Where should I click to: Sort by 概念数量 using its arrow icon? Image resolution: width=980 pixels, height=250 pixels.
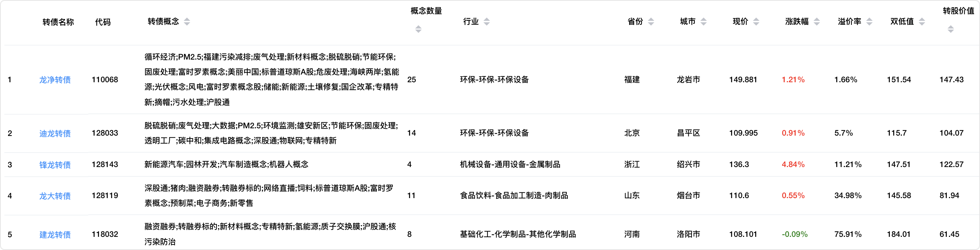418,29
